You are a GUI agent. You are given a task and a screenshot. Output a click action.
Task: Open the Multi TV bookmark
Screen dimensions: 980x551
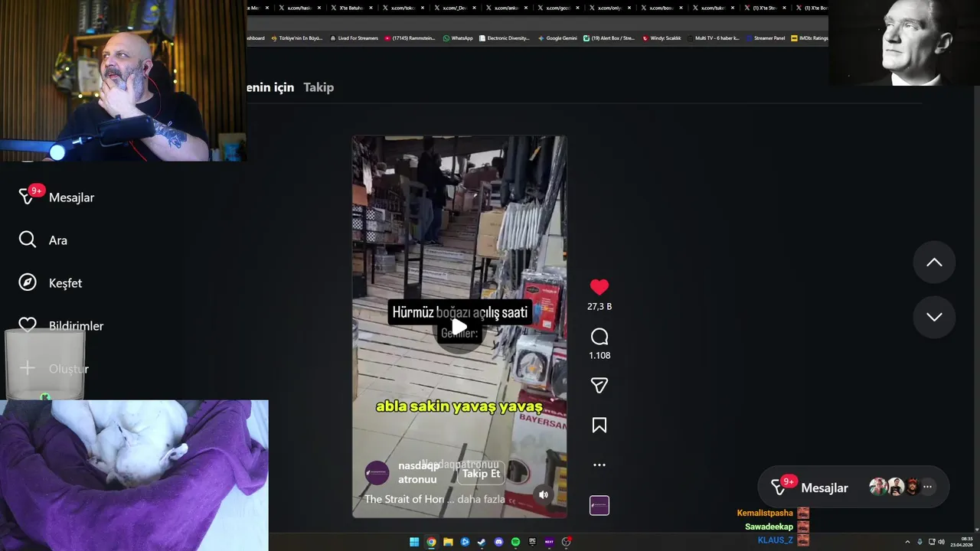(x=713, y=38)
